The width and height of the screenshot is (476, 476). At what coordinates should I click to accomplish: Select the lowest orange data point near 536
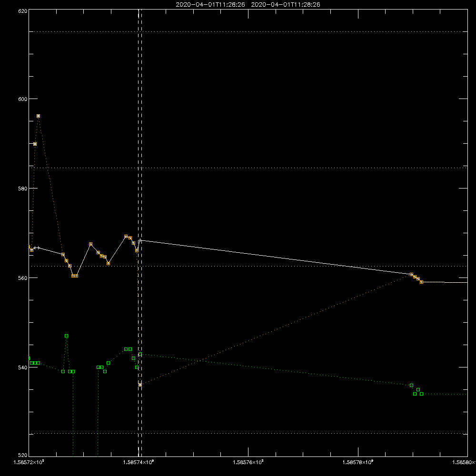click(140, 385)
